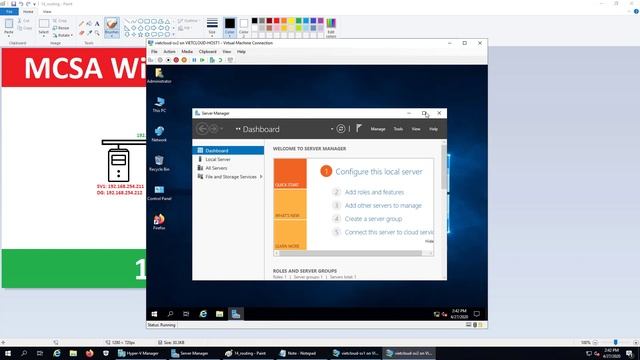This screenshot has width=640, height=360.
Task: Click Add roles and features link
Action: (x=374, y=192)
